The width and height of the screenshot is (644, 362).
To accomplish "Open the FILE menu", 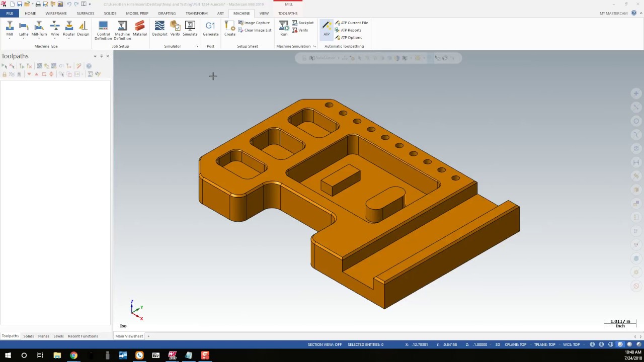I will (10, 14).
